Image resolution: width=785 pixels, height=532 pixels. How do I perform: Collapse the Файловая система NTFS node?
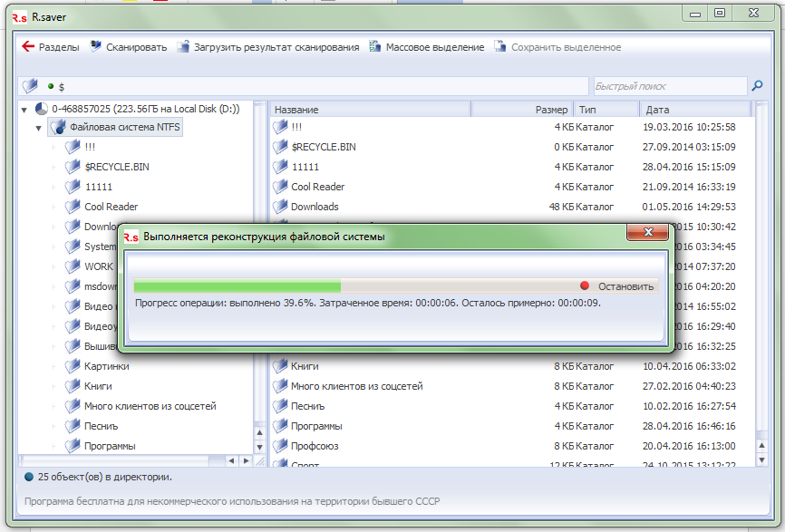(38, 128)
